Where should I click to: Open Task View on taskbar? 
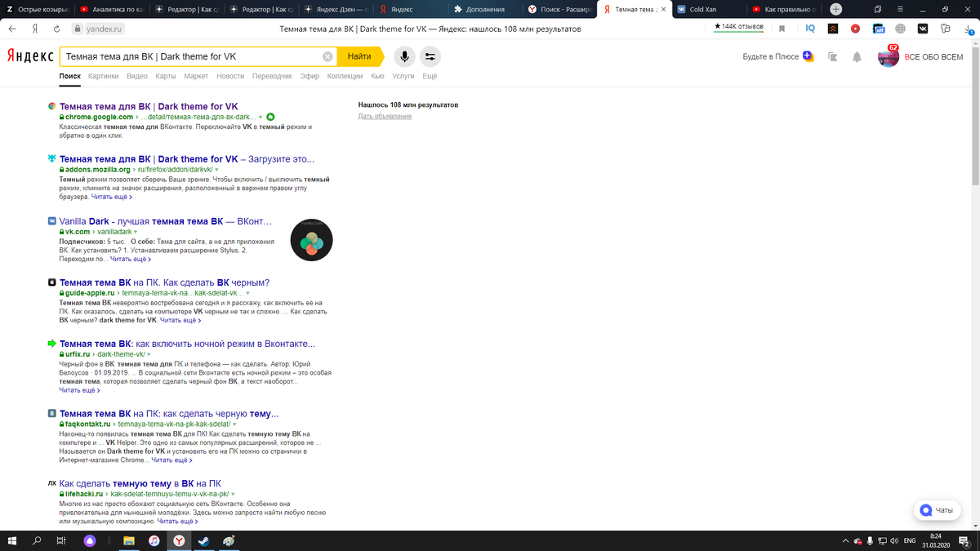(x=61, y=540)
